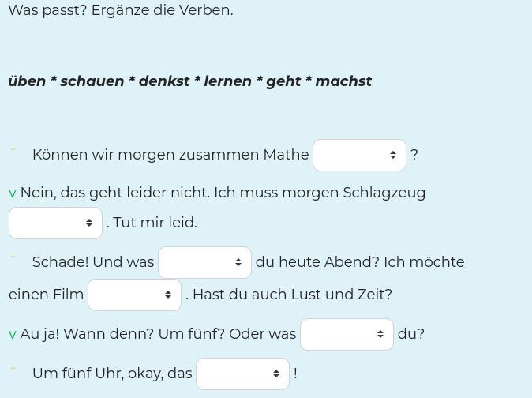The height and width of the screenshot is (398, 532).
Task: Open the dropdown after "zusammen Mathe"
Action: coord(359,155)
